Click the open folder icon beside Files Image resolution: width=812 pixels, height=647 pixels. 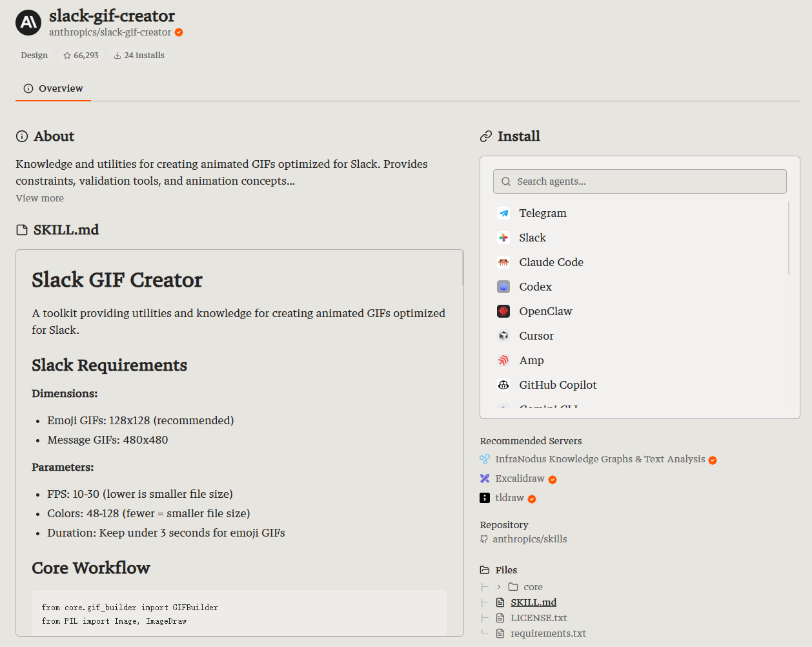click(x=485, y=570)
